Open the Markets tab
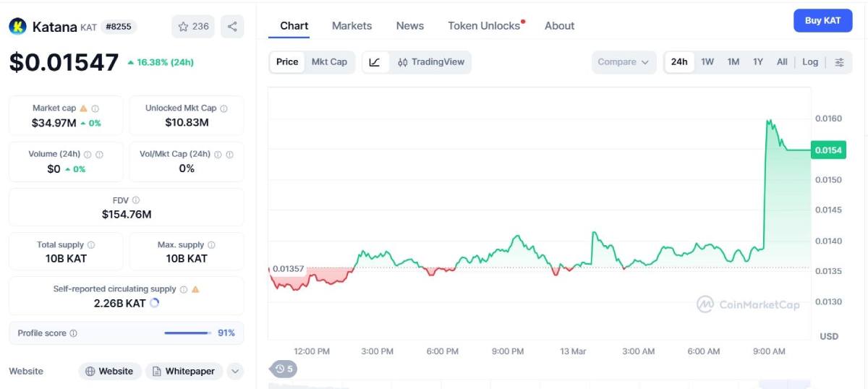 coord(352,26)
